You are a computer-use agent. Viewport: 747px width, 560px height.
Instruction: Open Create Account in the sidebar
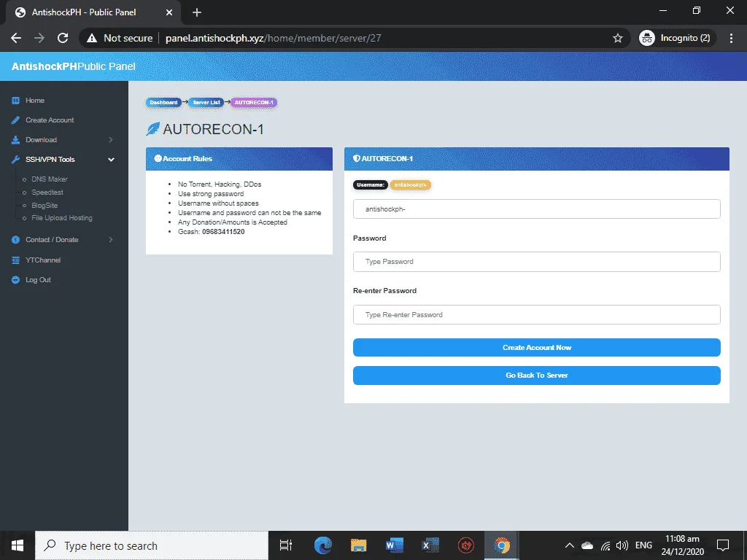point(50,120)
